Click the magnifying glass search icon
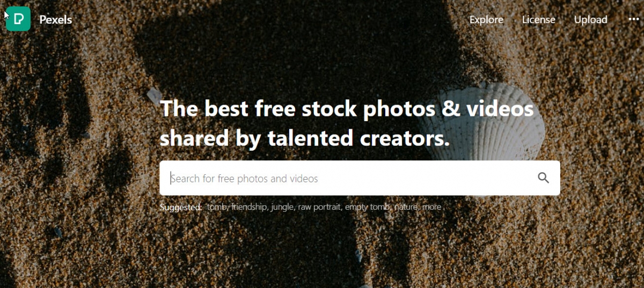 [543, 178]
